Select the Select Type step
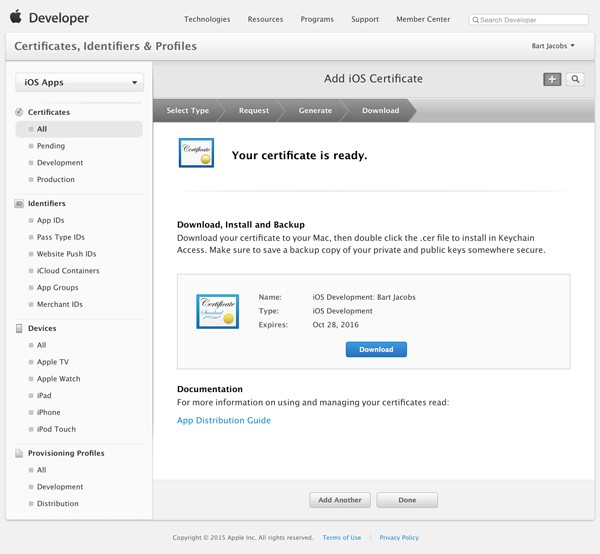The height and width of the screenshot is (554, 600). point(188,111)
